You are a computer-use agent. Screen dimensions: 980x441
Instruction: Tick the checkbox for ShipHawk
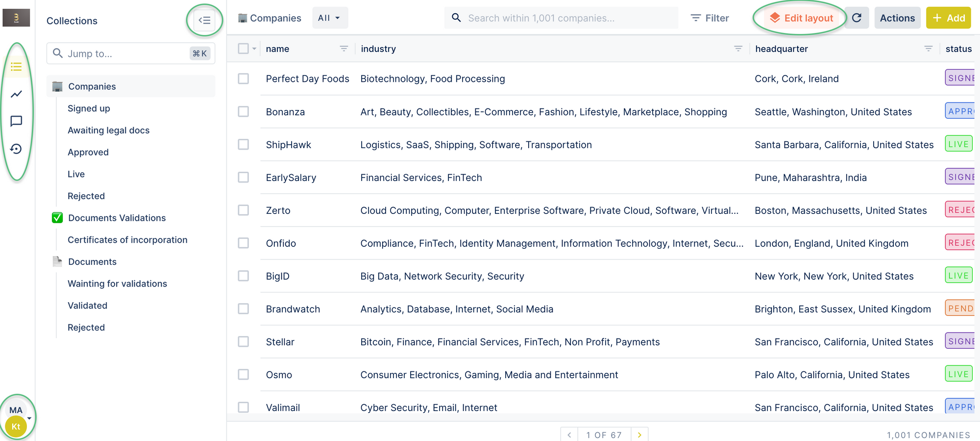244,144
